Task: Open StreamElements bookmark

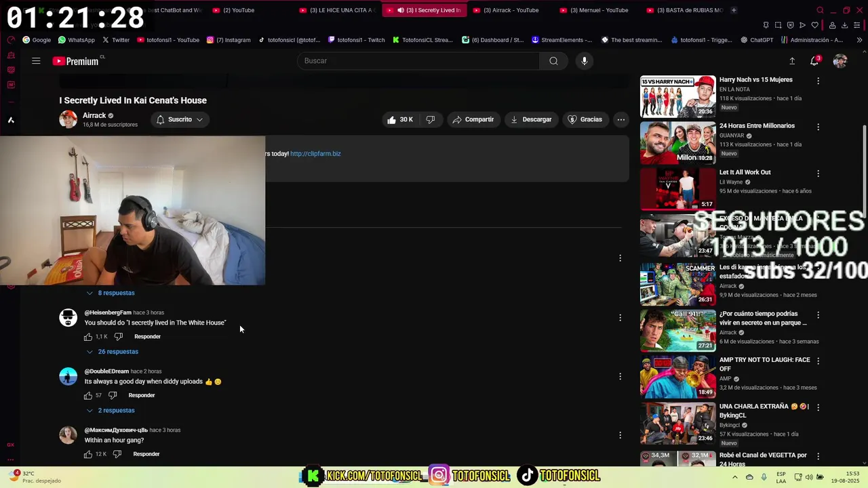Action: click(561, 40)
